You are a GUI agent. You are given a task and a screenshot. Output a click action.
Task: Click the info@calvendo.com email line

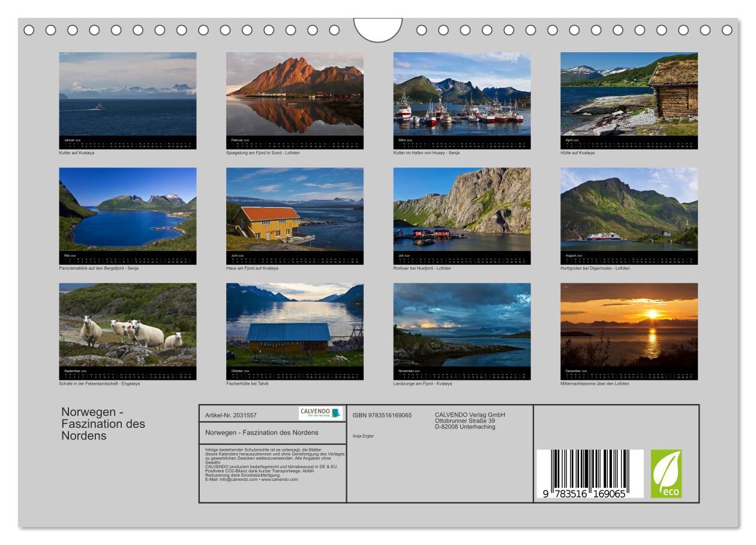click(251, 480)
